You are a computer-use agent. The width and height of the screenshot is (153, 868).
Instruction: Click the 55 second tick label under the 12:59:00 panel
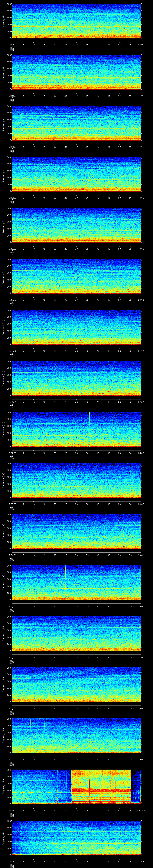tap(130, 810)
